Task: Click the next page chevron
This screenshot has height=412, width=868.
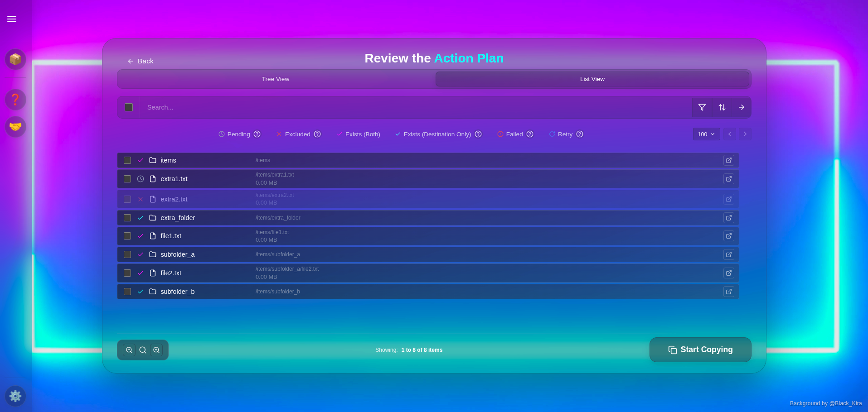Action: point(745,134)
